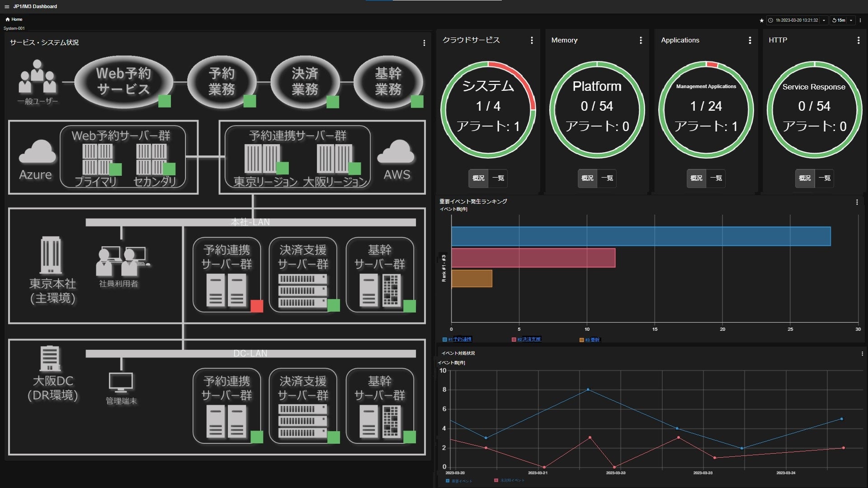Open the 15m refresh interval dropdown
Screen dimensions: 868x488
pos(851,20)
